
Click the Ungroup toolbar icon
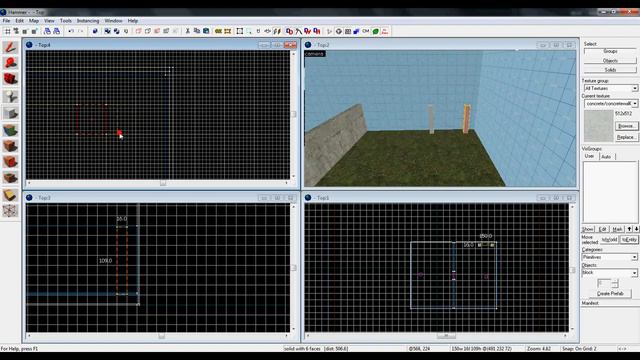tap(116, 31)
